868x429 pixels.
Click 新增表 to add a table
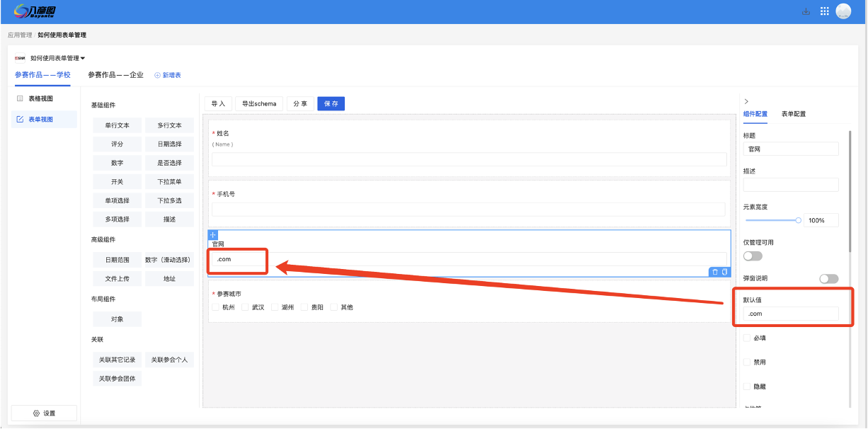click(x=168, y=75)
